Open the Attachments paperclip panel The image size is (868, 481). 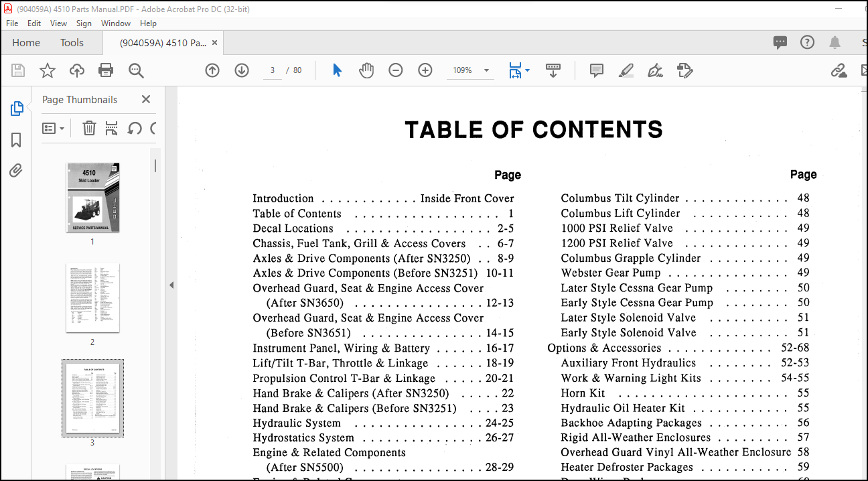pyautogui.click(x=17, y=171)
